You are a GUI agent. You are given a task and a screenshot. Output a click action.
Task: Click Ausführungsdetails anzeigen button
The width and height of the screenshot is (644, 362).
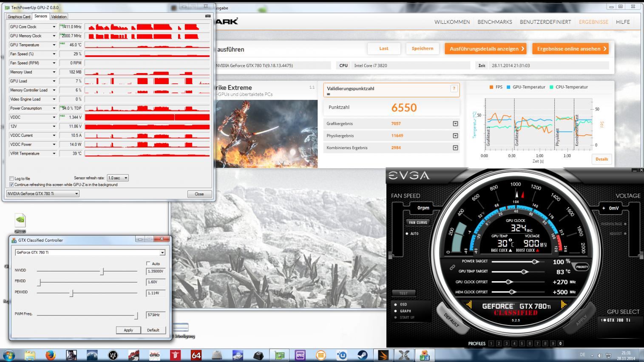486,48
